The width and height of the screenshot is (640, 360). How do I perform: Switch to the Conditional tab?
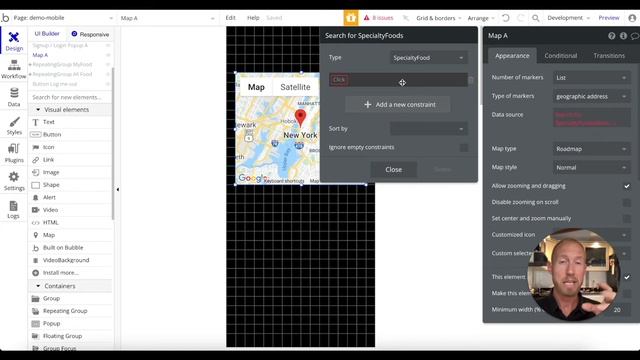pos(560,56)
